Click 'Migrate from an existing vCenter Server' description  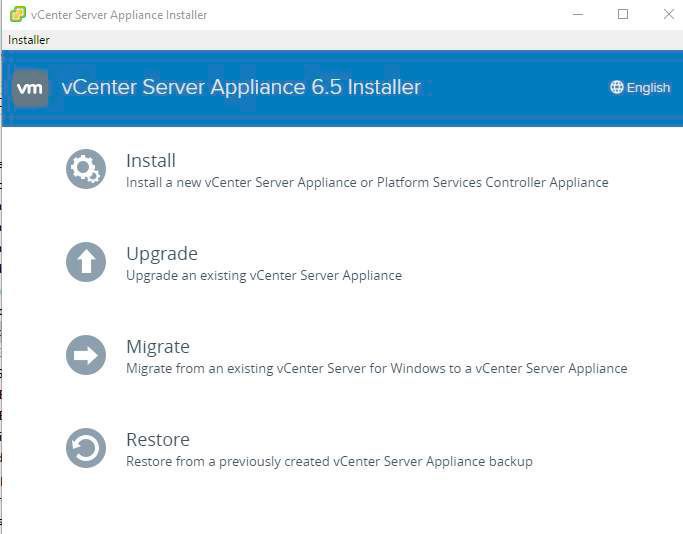tap(377, 368)
